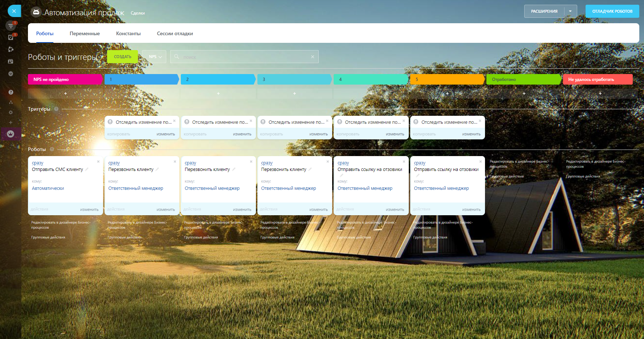This screenshot has height=339, width=644.
Task: Open the arrow beside РАСШИРЕНИЯ button
Action: (570, 11)
